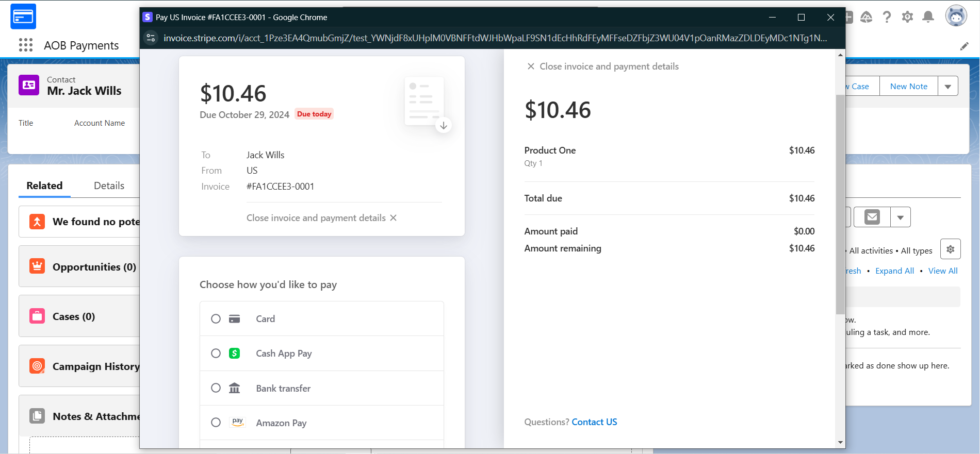Download the invoice using the arrow icon
Screen dimensions: 980x454
pos(444,125)
